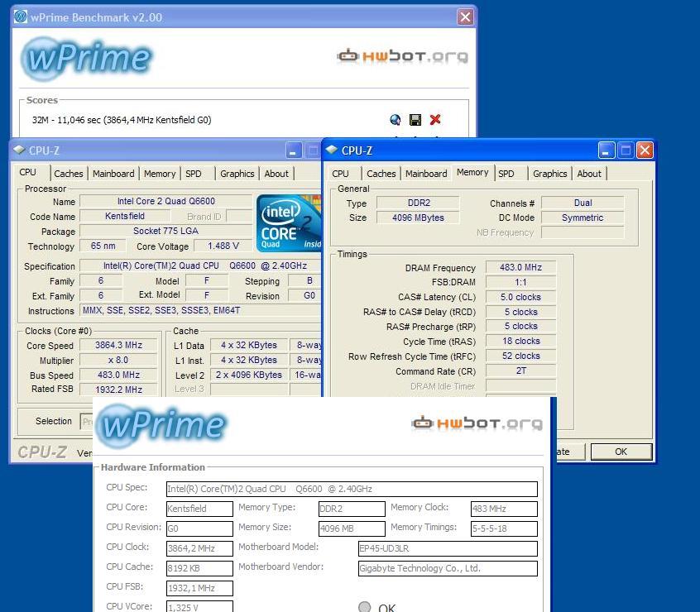Image resolution: width=700 pixels, height=612 pixels.
Task: Open Mainboard tab in right CPU-Z window
Action: [x=426, y=174]
